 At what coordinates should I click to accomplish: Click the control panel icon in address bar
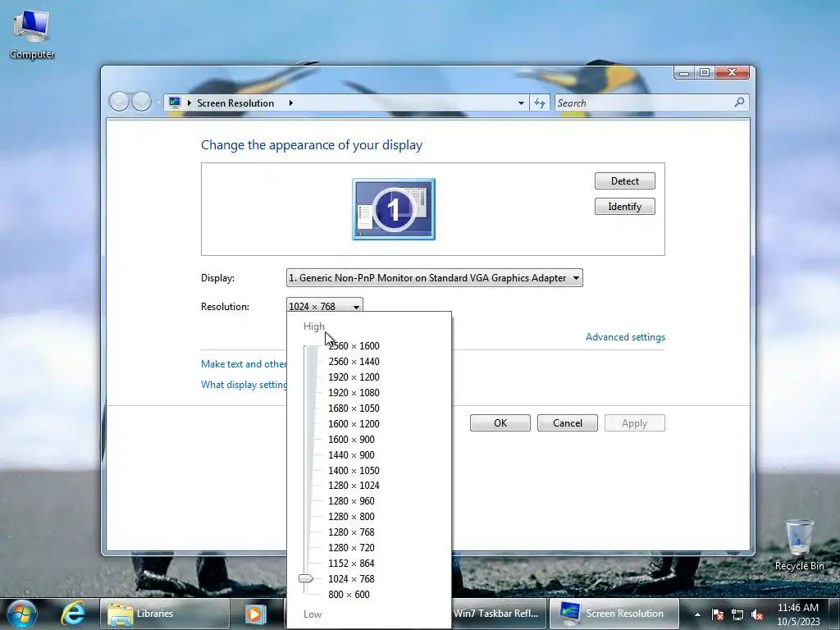click(175, 103)
